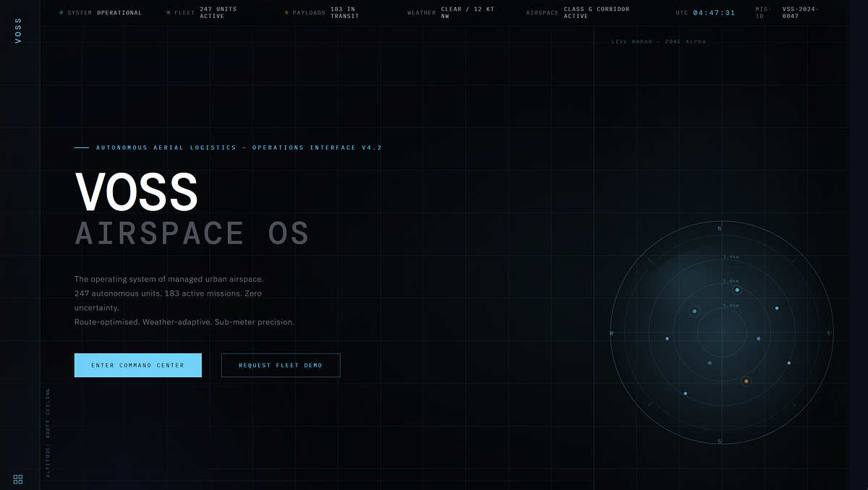Click the W compass marker on radar
Image resolution: width=868 pixels, height=490 pixels.
tap(612, 333)
